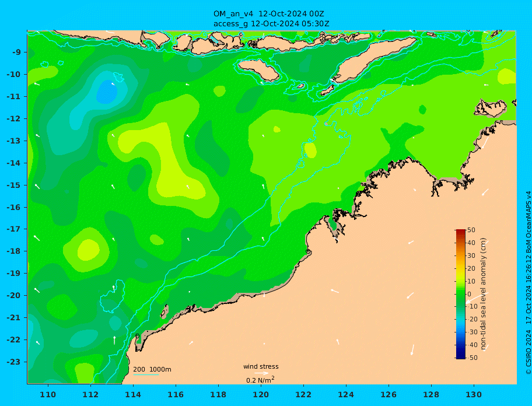Click the colorbar tick label 30
The height and width of the screenshot is (406, 532).
click(x=471, y=256)
